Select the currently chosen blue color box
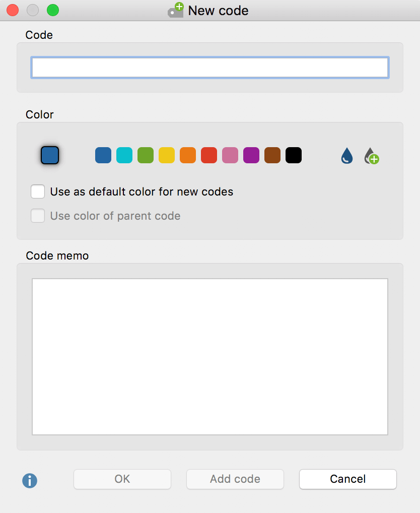This screenshot has height=513, width=420. point(50,155)
